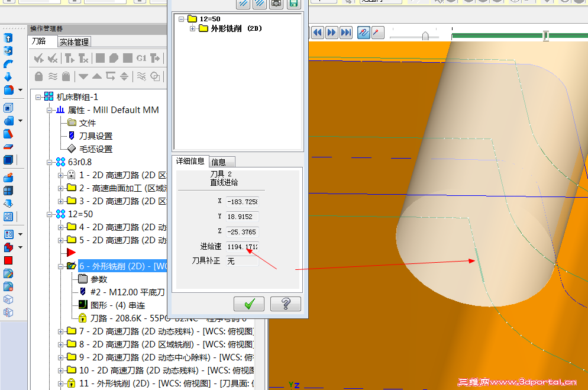Click the green backplot progress slider handle
The height and width of the screenshot is (390, 588).
(x=545, y=36)
